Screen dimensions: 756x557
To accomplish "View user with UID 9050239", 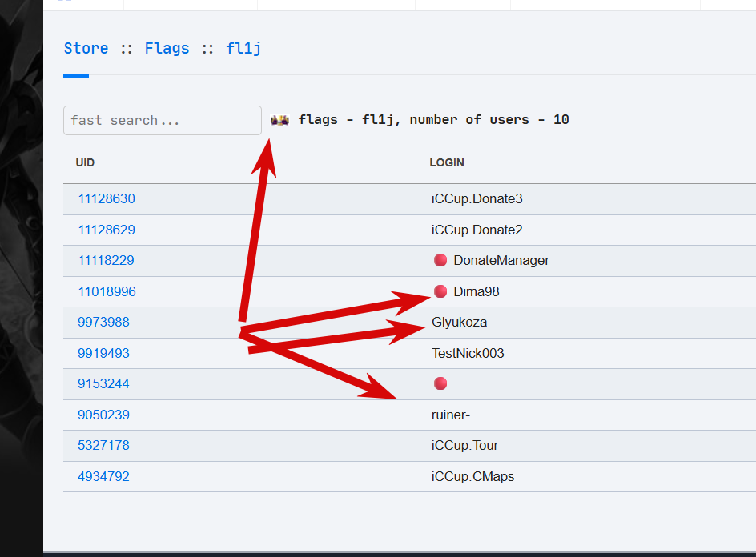I will pyautogui.click(x=103, y=415).
